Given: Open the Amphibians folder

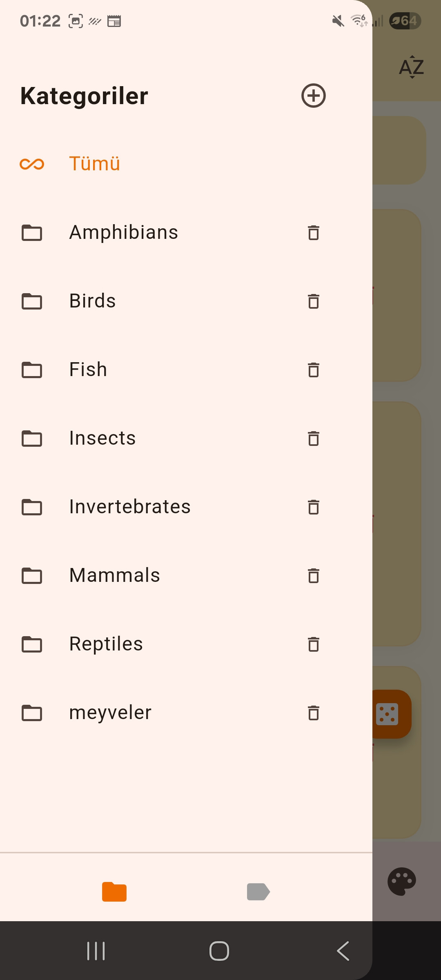Looking at the screenshot, I should click(x=123, y=233).
